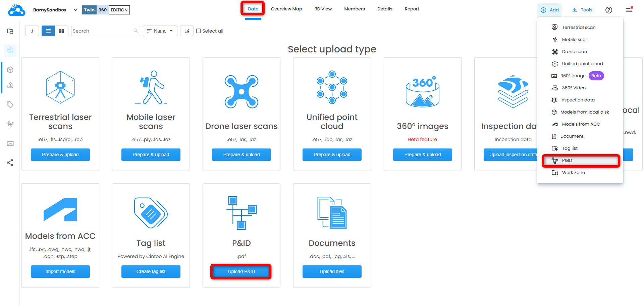Click the share icon in left sidebar
The width and height of the screenshot is (644, 306).
[10, 163]
